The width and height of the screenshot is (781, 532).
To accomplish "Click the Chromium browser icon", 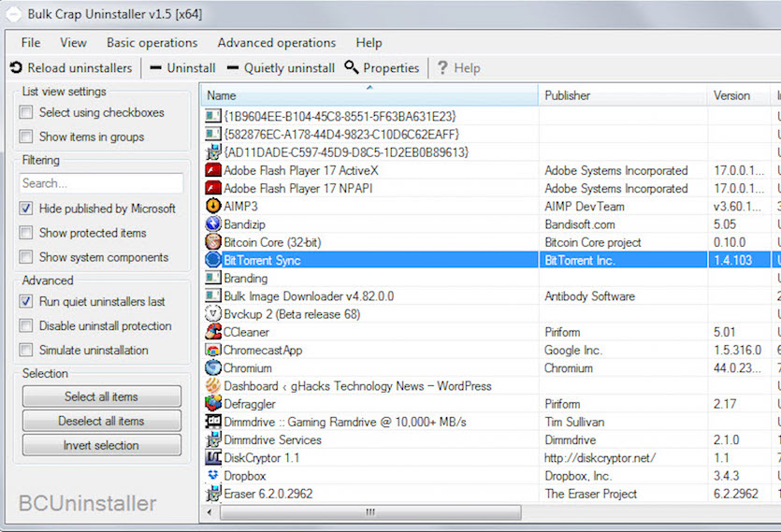I will (x=213, y=367).
